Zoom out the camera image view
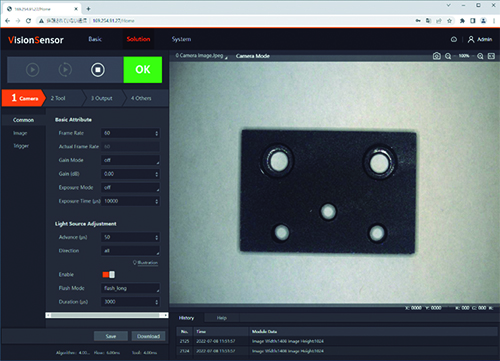Screen dimensions: 500x361 point(448,56)
